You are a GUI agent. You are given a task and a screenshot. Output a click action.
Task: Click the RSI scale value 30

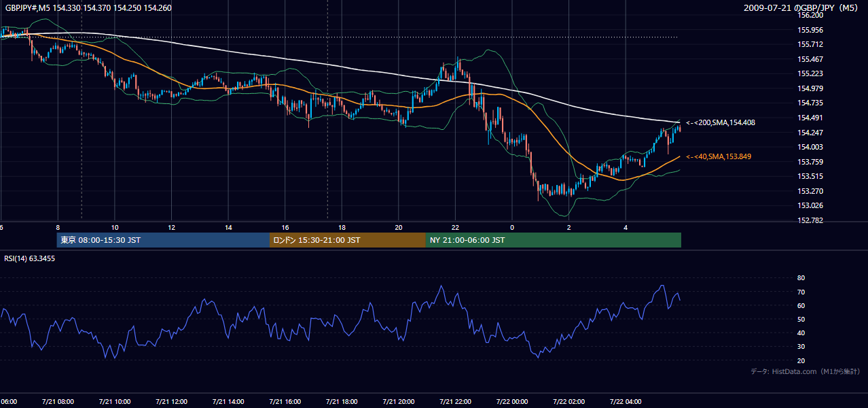point(801,347)
